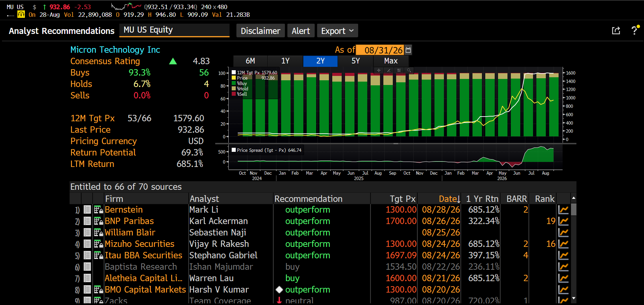
Task: Select the chart annotation pencil tool
Action: pyautogui.click(x=389, y=70)
